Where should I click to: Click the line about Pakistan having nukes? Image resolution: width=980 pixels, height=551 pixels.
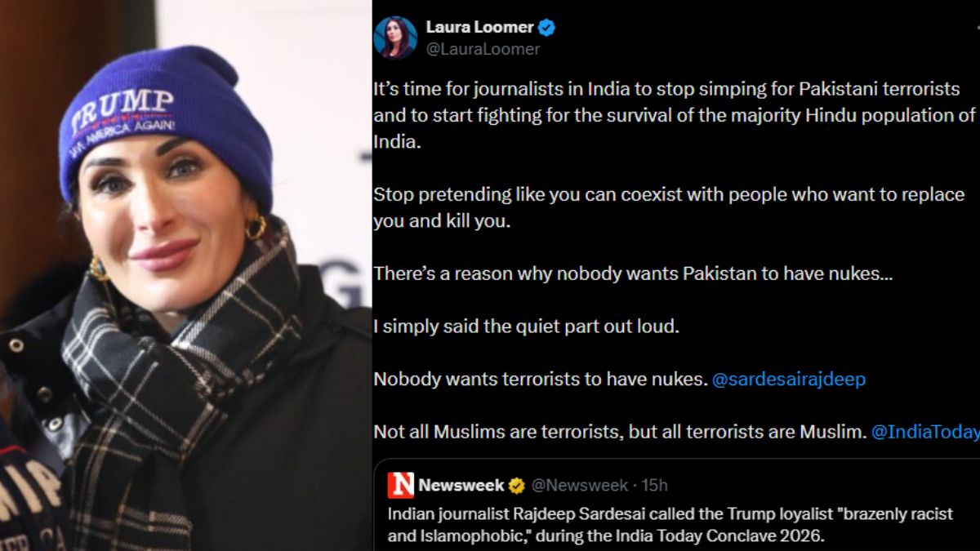[633, 274]
